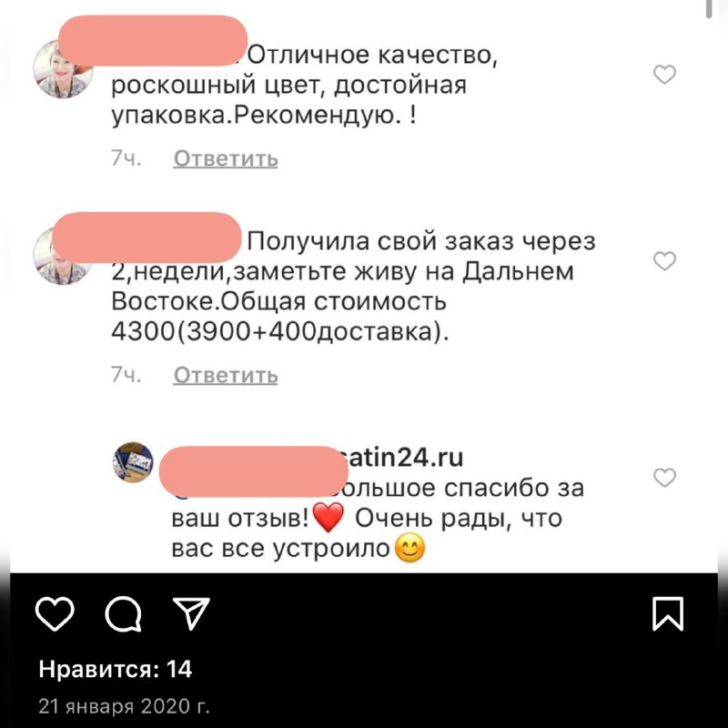Viewport: 728px width, 728px height.
Task: Open the satin24.ru account avatar
Action: click(x=133, y=462)
